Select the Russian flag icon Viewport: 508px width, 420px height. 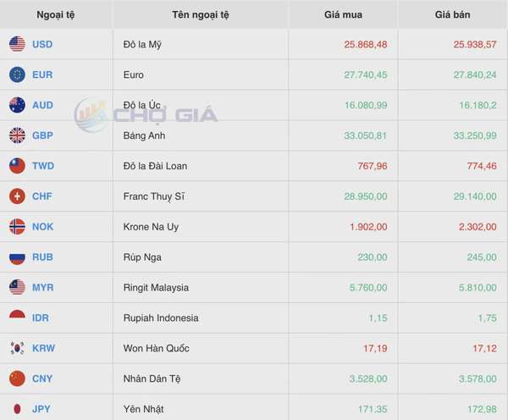(17, 257)
